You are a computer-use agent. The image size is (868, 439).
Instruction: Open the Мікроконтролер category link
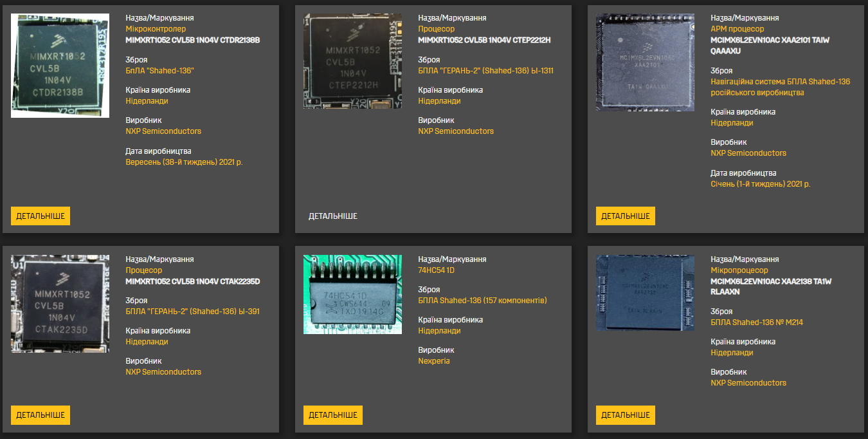click(156, 29)
